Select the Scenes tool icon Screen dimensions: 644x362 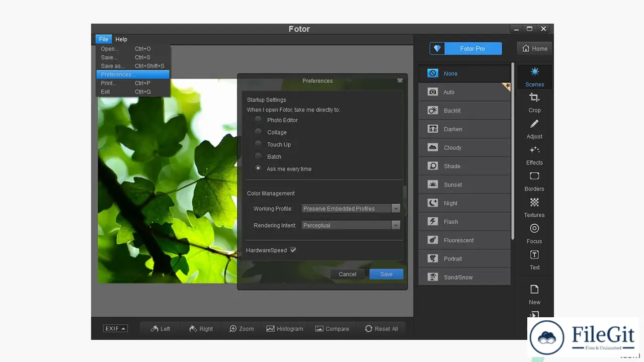(534, 72)
